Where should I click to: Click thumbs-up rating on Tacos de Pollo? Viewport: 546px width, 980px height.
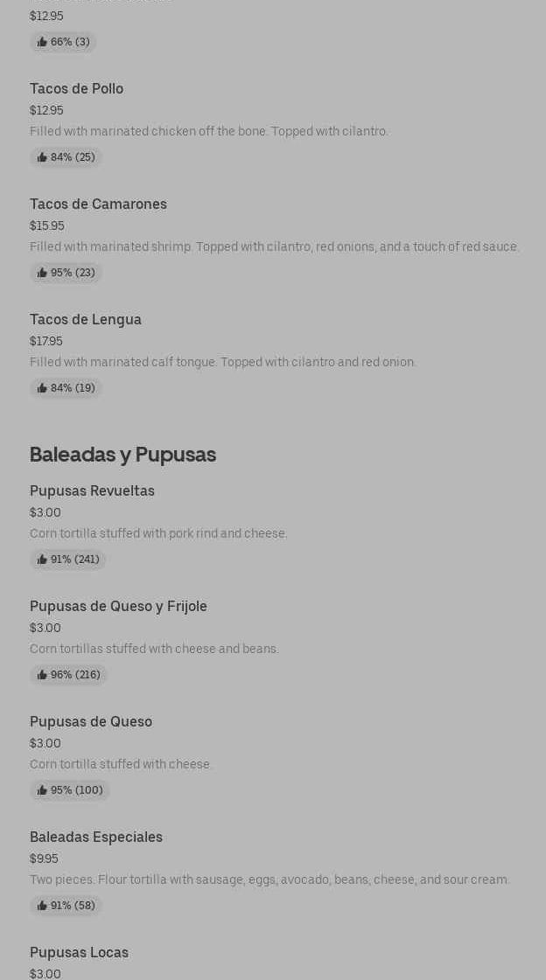tap(66, 157)
